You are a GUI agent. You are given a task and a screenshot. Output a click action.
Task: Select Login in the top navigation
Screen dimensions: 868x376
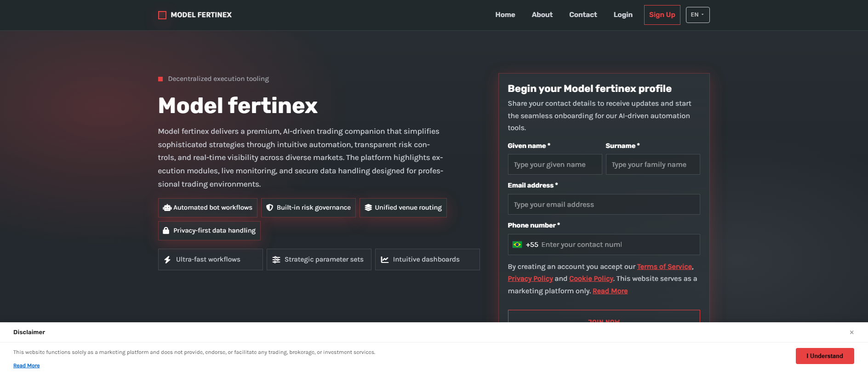pyautogui.click(x=623, y=15)
